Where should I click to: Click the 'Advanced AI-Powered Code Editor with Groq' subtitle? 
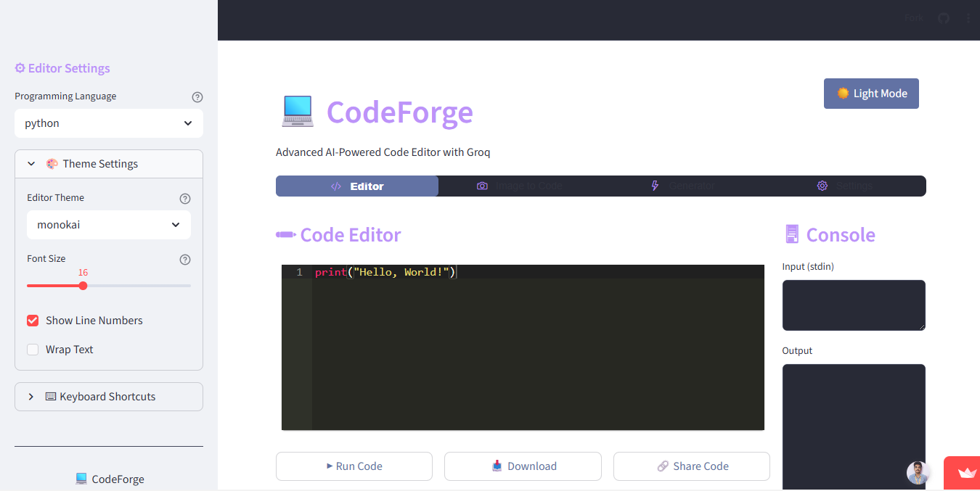point(383,152)
